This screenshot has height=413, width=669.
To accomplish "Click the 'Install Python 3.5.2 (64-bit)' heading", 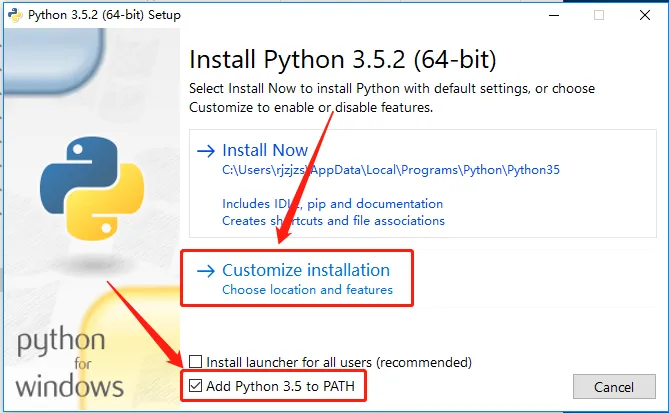I will pyautogui.click(x=342, y=59).
